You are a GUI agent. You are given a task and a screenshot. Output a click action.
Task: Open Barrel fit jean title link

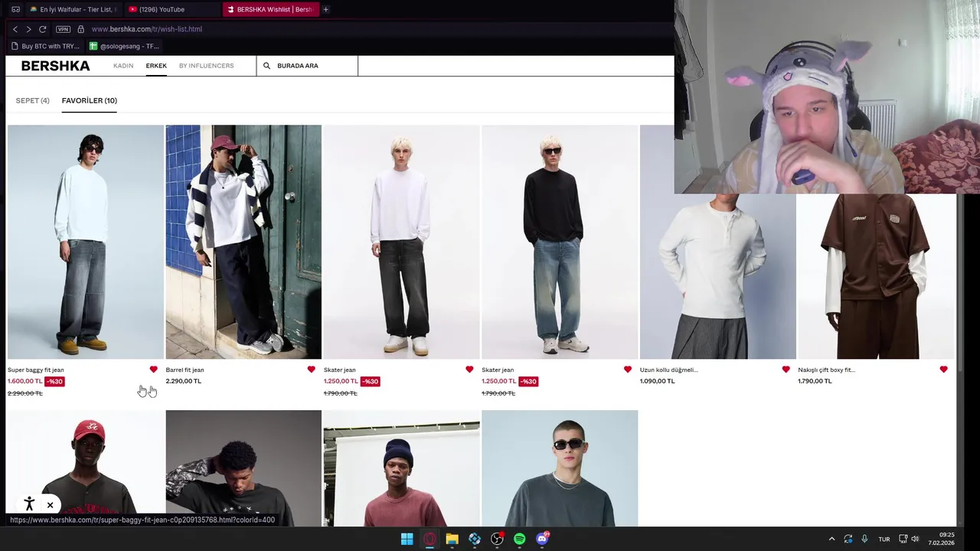(185, 370)
